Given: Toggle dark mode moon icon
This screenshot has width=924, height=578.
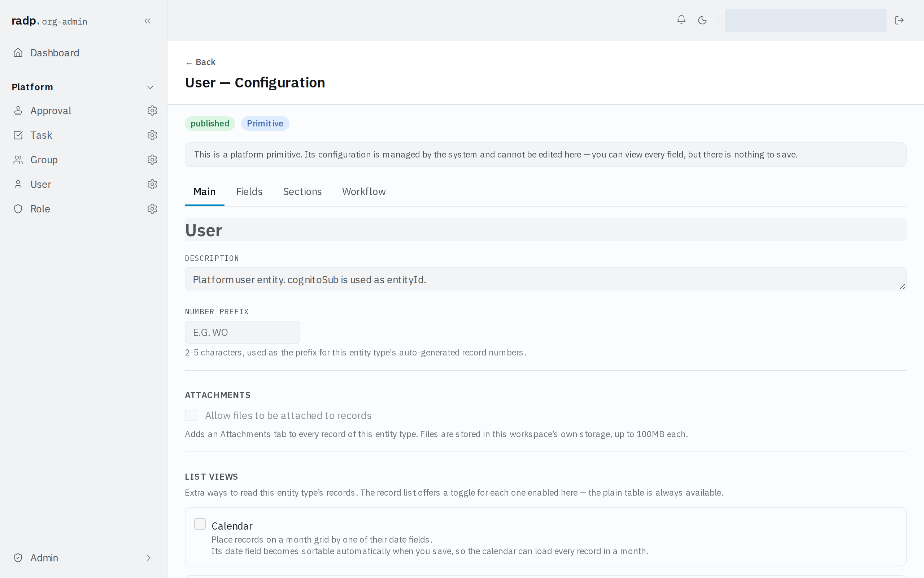Looking at the screenshot, I should (x=702, y=20).
